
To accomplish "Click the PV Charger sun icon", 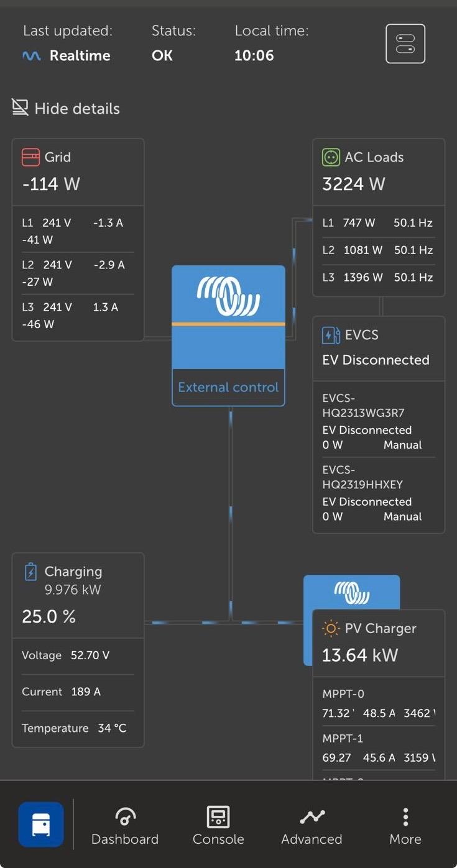I will coord(331,629).
